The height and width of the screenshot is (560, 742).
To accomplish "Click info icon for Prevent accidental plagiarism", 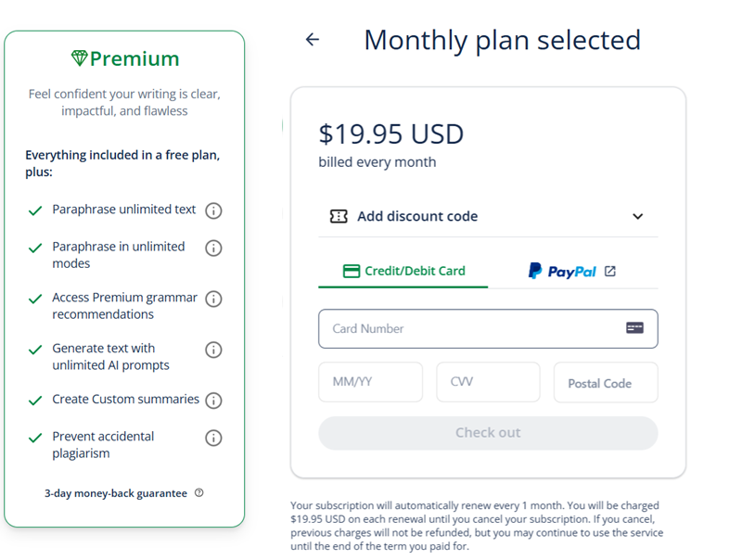I will tap(213, 438).
